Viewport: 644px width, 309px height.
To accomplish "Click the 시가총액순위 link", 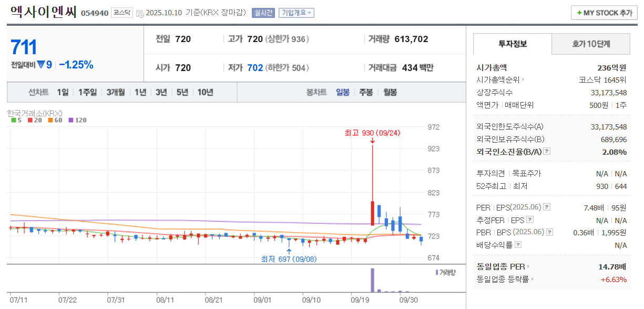I will click(x=498, y=80).
